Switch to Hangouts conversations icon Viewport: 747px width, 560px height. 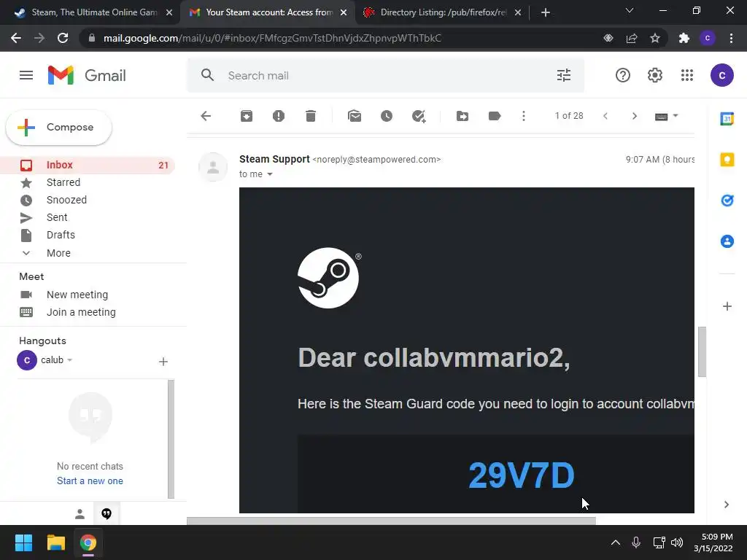pos(107,514)
